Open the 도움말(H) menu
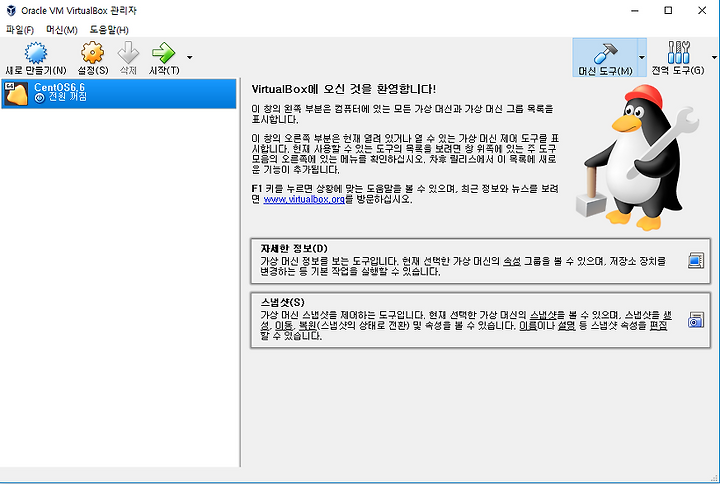Screen dimensions: 720x484 [x=109, y=30]
